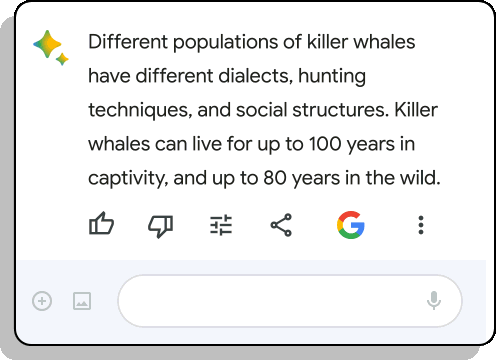Screen dimensions: 496x360
Task: Click the Google G icon to double-check the response
Action: (351, 225)
